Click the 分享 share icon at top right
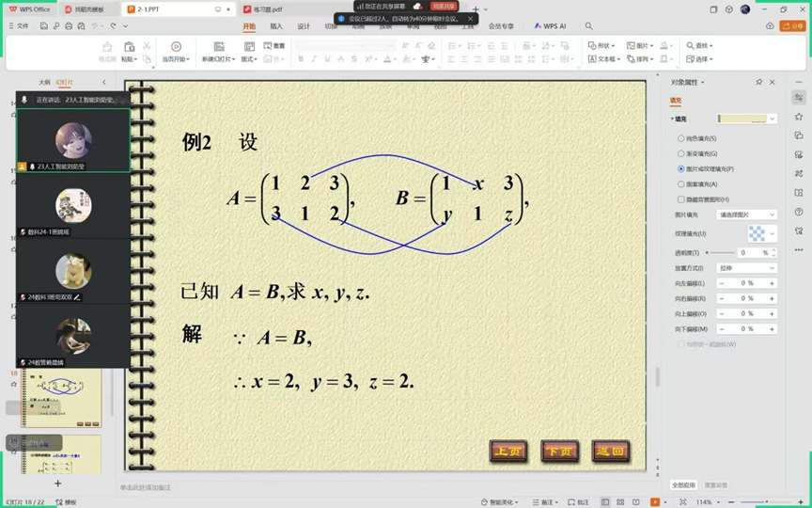The width and height of the screenshot is (812, 508). point(792,26)
